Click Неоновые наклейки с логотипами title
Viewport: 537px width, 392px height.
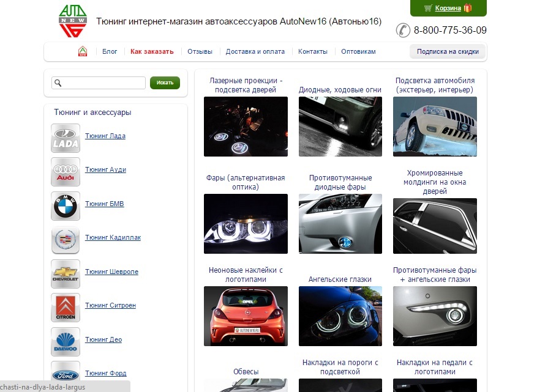click(x=246, y=275)
